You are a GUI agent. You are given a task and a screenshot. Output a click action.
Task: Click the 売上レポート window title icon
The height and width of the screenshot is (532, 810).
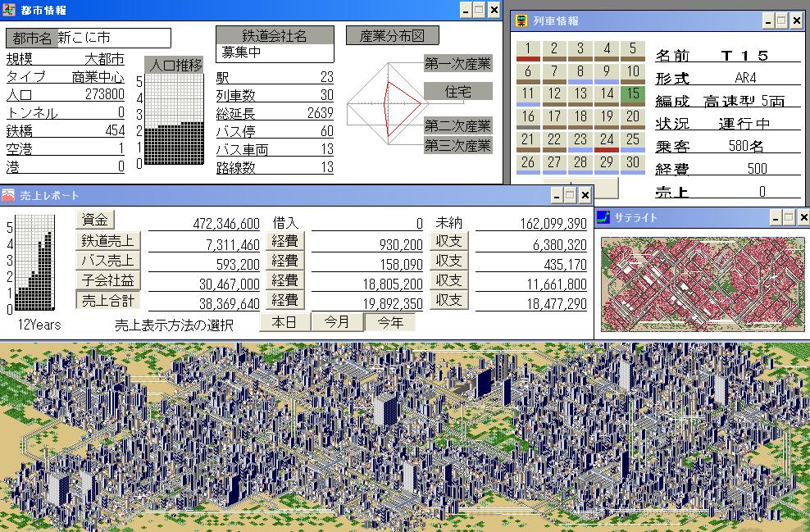(x=7, y=195)
